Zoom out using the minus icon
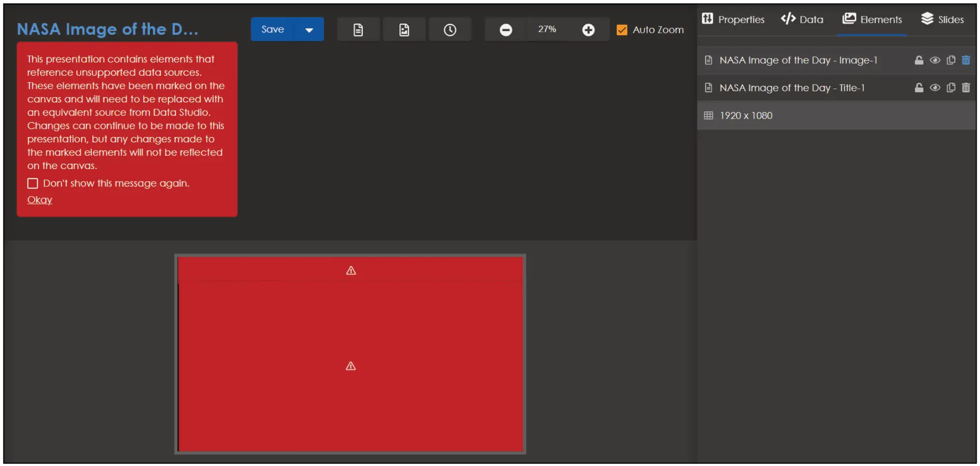980x466 pixels. pyautogui.click(x=506, y=29)
